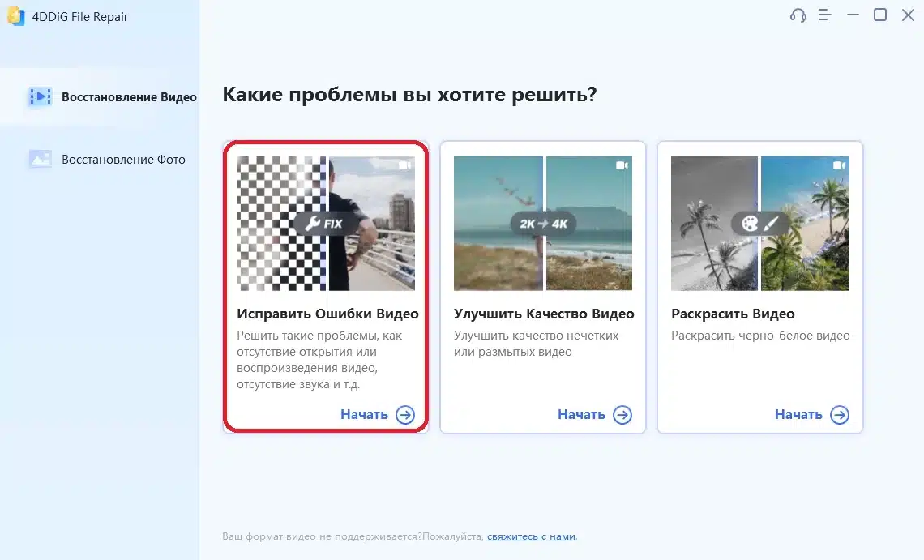Screen dimensions: 924x560
Task: Click the headset support icon
Action: [798, 15]
